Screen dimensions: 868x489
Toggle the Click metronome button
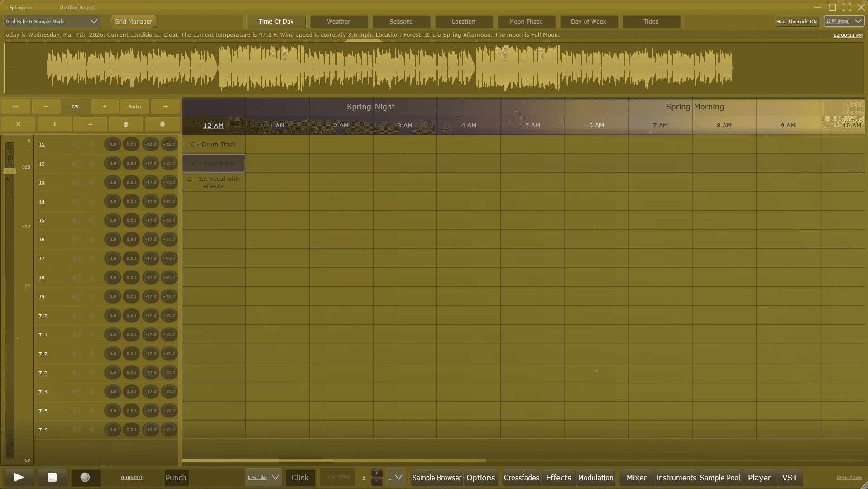click(300, 478)
